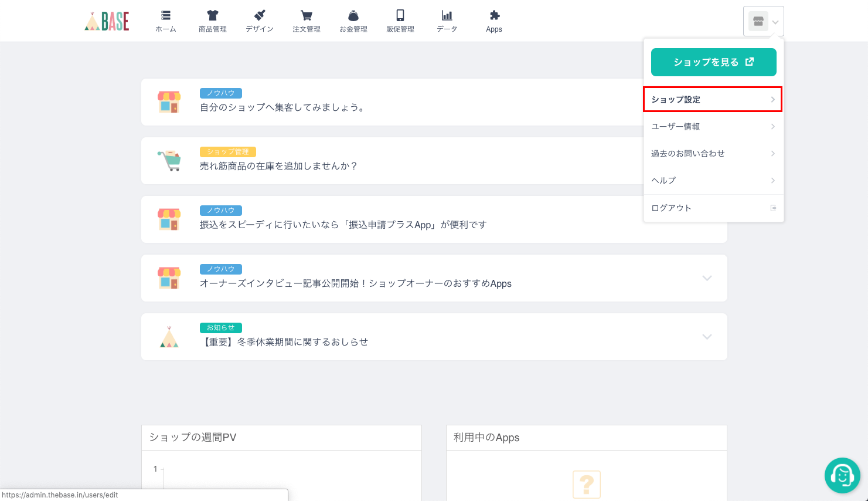Click chevron next to ヘルプ

tap(773, 181)
